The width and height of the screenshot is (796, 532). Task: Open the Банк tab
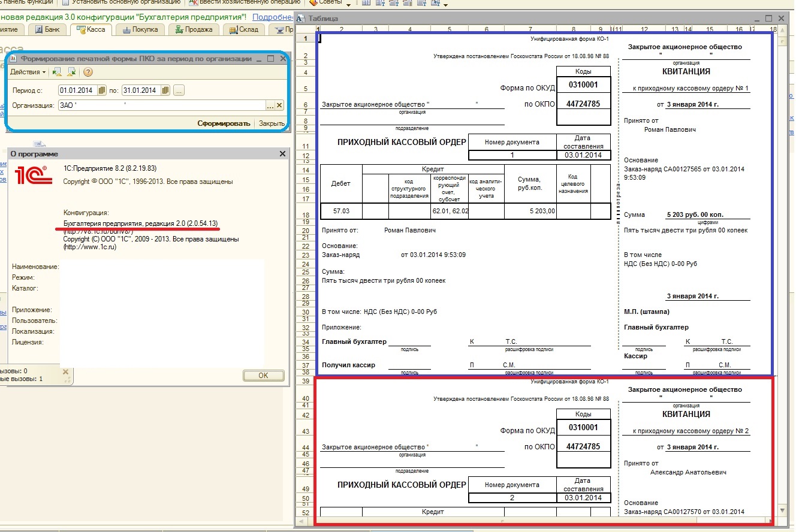click(x=47, y=29)
